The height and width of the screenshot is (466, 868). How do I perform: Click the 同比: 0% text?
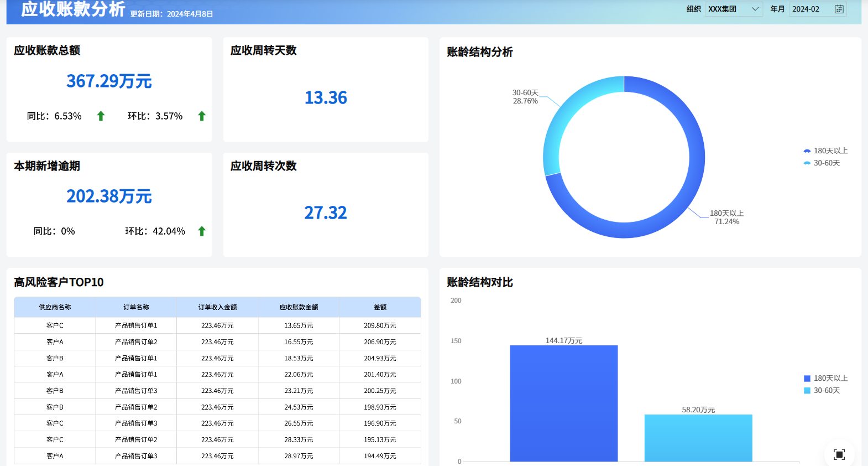[x=54, y=231]
